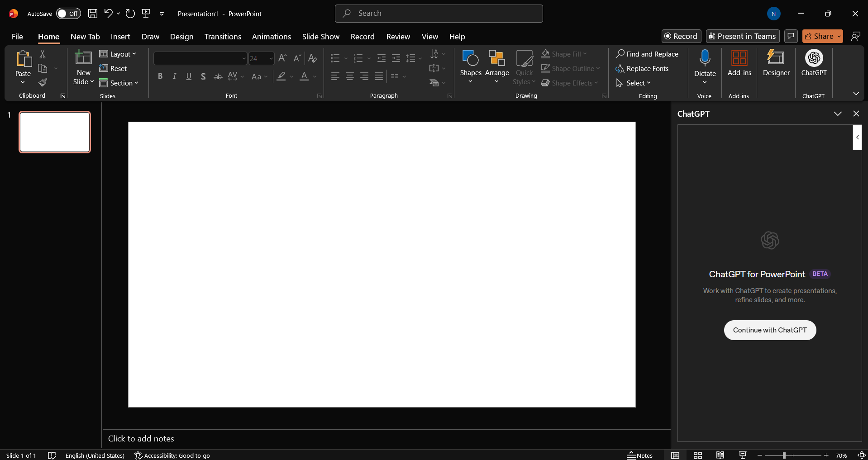868x460 pixels.
Task: Click Present in Teams
Action: click(742, 36)
